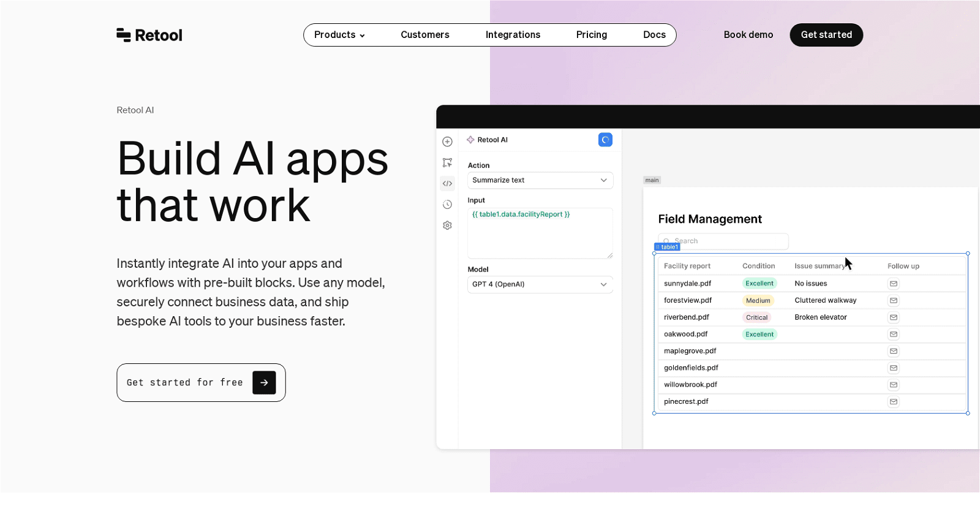The width and height of the screenshot is (980, 511).
Task: Select the Critical condition tag
Action: point(756,317)
